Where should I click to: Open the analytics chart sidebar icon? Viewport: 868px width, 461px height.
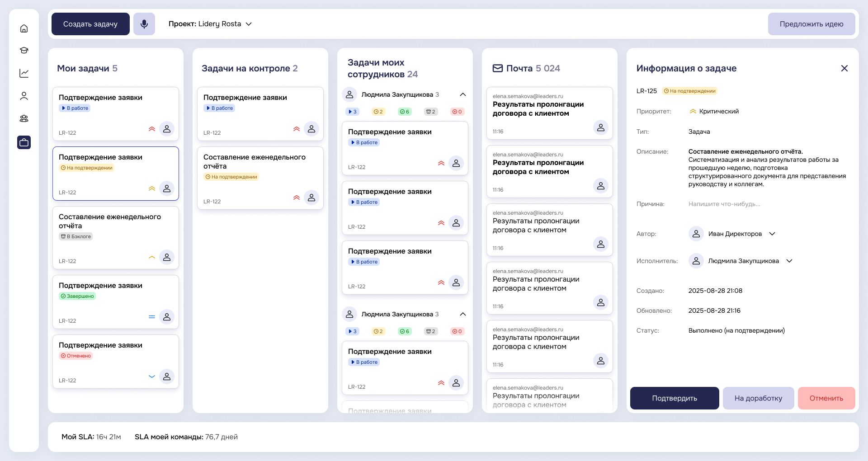pyautogui.click(x=24, y=73)
